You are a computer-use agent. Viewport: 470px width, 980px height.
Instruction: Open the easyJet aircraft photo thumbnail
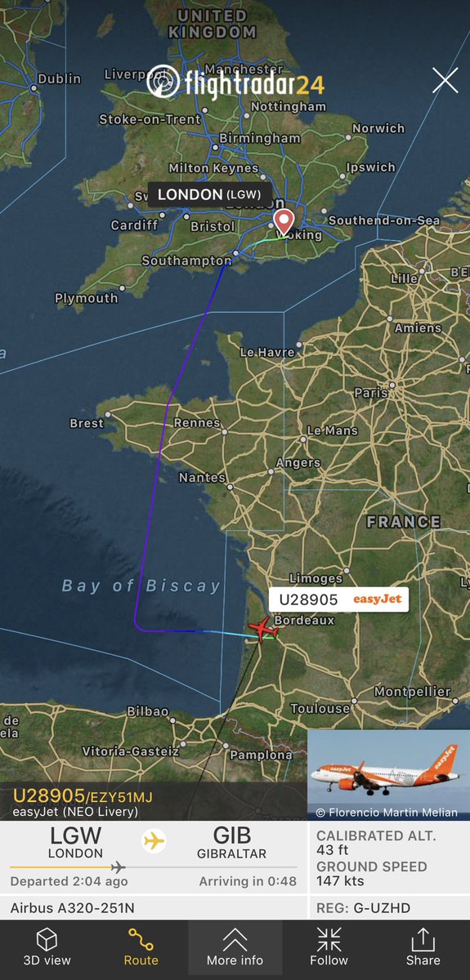[388, 775]
